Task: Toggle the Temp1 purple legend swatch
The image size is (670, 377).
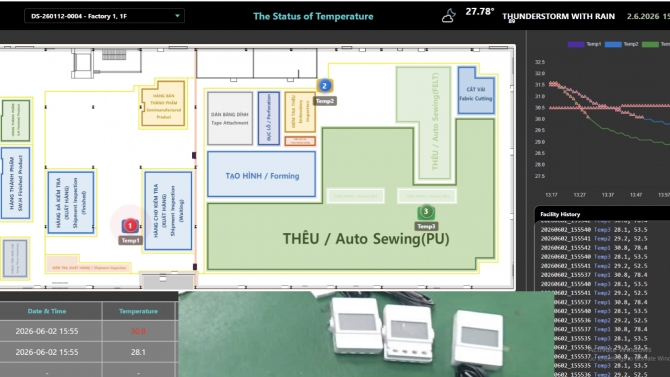Action: pos(576,44)
